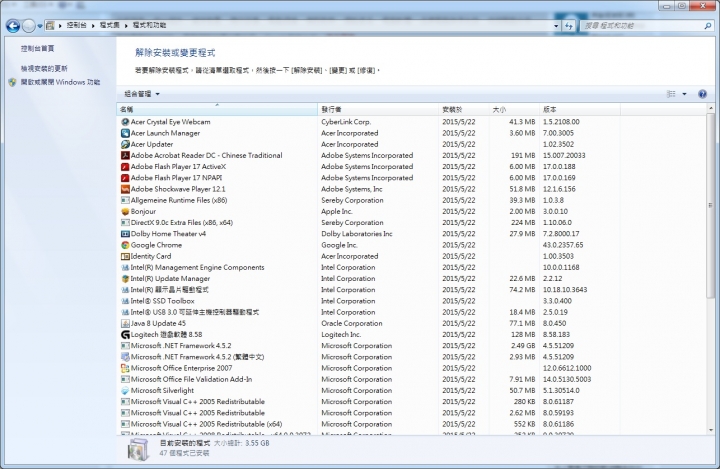Viewport: 720px width, 469px height.
Task: Click Apple Inc. publisher cell
Action: [x=337, y=211]
